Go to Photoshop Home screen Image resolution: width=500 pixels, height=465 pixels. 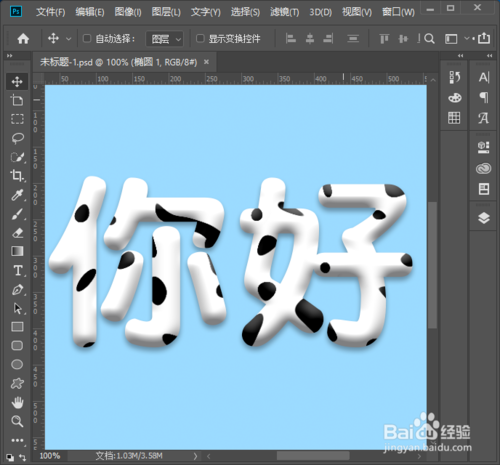coord(23,39)
